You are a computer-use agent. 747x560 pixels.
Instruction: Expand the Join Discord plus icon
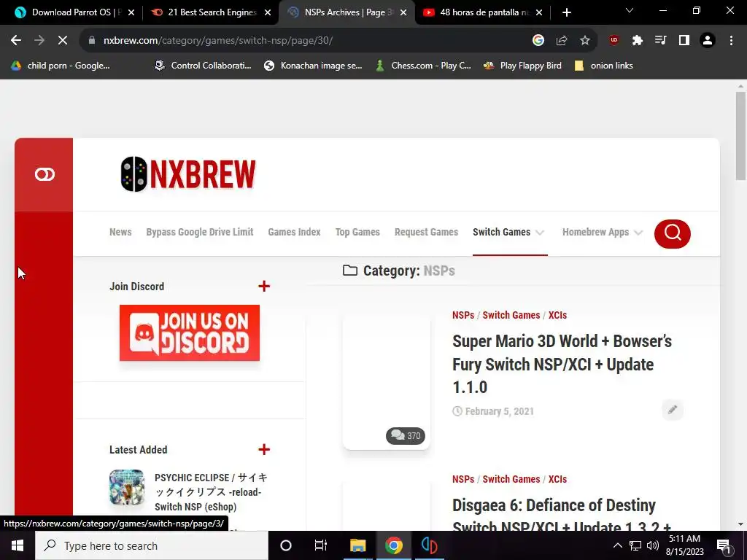tap(264, 286)
